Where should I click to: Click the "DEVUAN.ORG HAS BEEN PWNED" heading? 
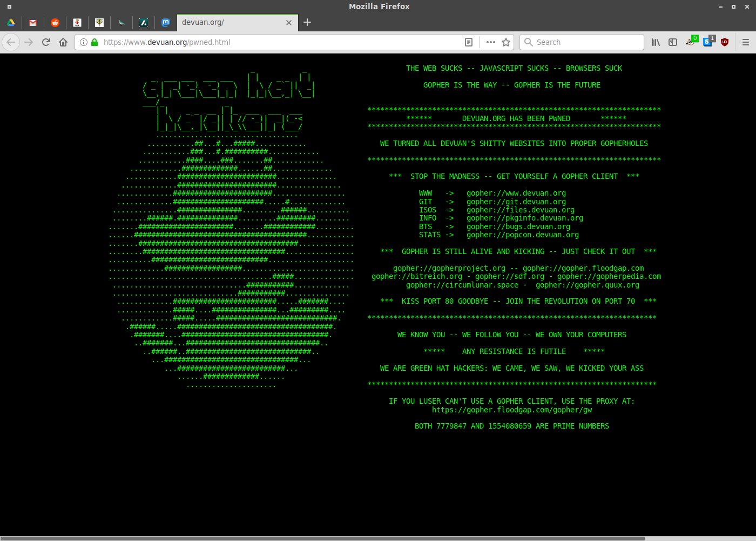[516, 119]
